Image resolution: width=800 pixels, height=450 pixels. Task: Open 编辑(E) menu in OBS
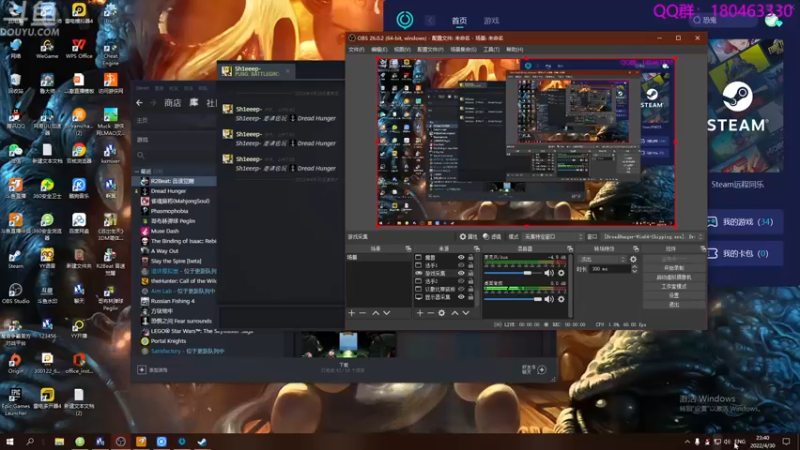[379, 49]
